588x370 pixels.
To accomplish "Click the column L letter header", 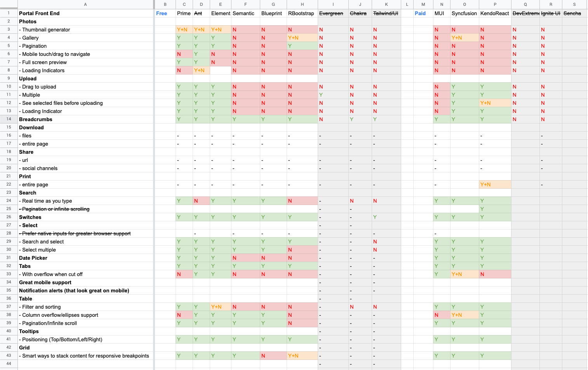I will [x=407, y=4].
